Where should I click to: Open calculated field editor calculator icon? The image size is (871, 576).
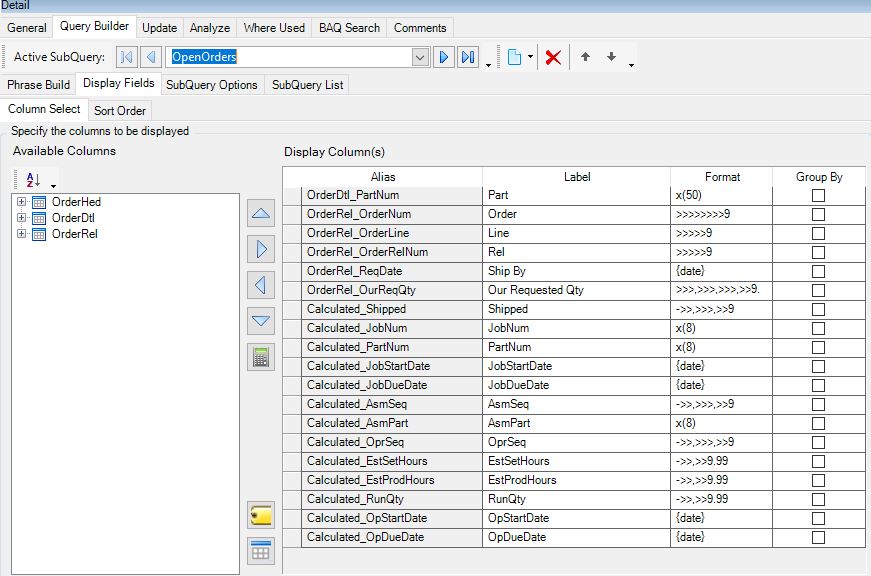pos(261,357)
